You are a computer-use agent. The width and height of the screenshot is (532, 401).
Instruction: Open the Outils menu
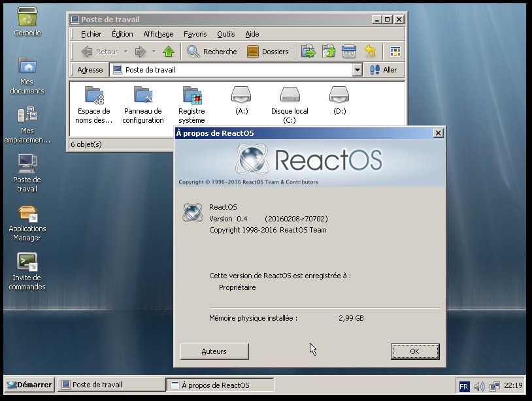point(226,34)
